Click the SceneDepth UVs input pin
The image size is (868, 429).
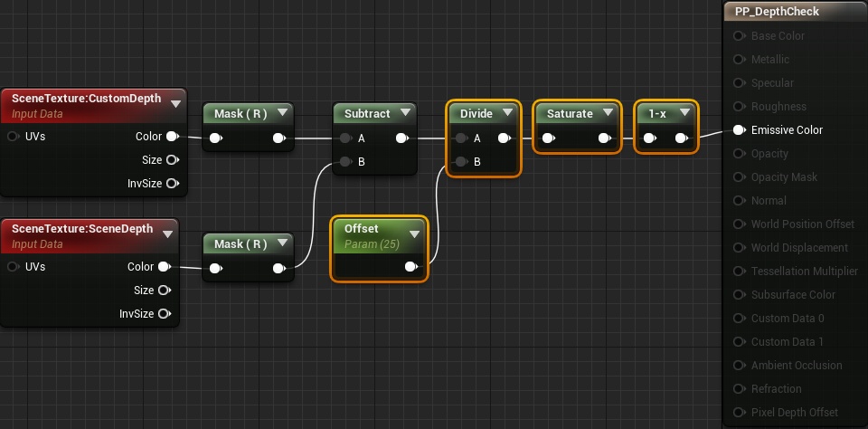pos(14,267)
